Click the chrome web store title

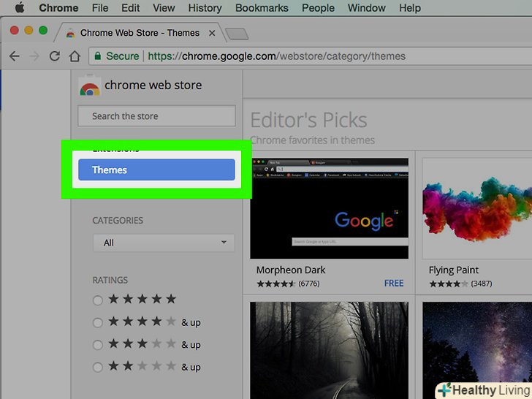[153, 85]
